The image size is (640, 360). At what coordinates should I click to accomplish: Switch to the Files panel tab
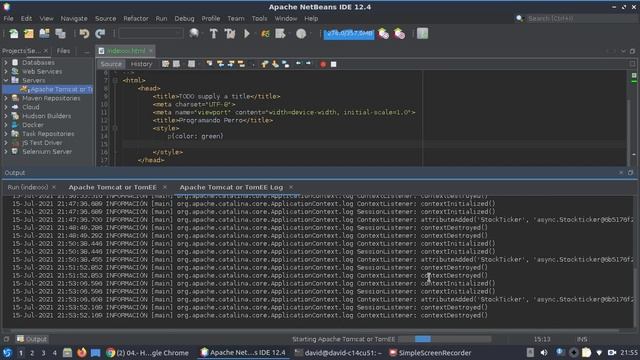(63, 51)
